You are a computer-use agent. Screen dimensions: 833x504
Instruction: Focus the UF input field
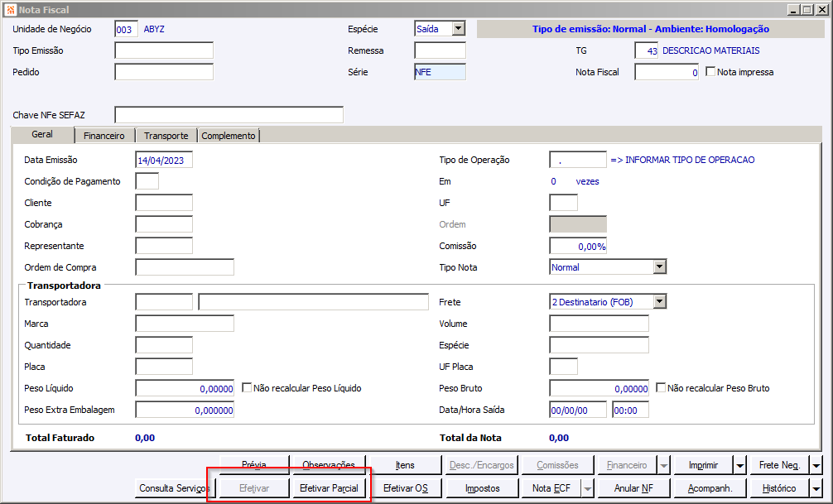(564, 202)
